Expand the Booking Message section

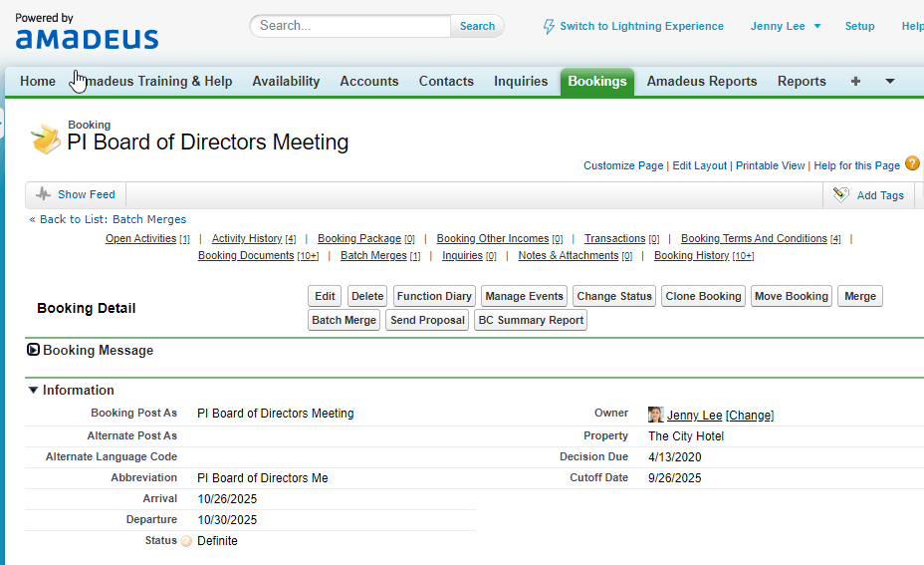(x=34, y=350)
